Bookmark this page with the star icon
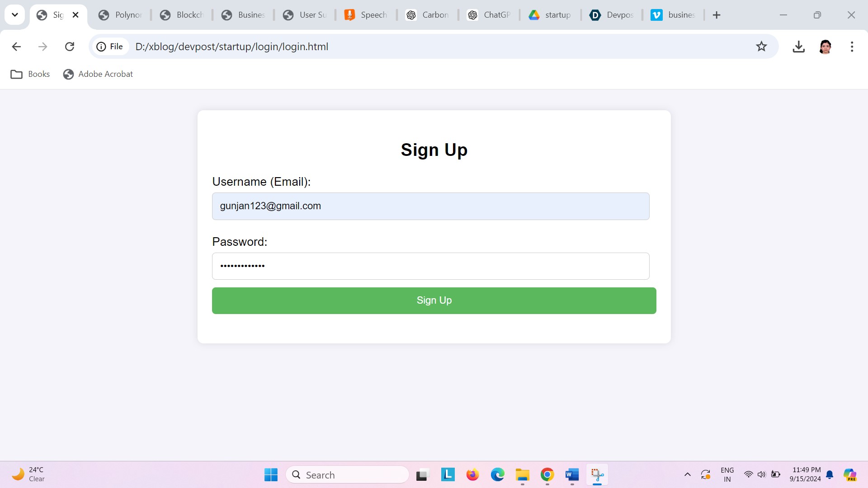 (761, 47)
